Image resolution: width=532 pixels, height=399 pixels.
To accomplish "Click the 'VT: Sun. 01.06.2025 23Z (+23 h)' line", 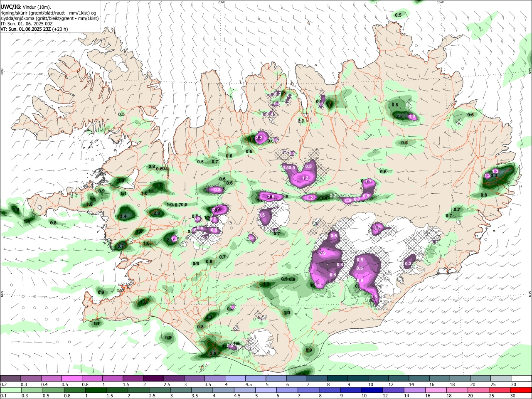I will click(x=34, y=29).
